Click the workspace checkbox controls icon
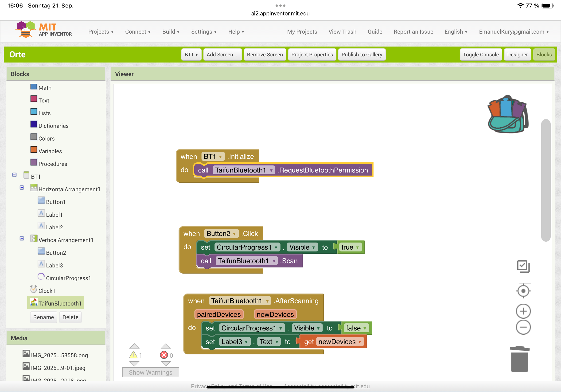This screenshot has width=561, height=392. point(523,266)
